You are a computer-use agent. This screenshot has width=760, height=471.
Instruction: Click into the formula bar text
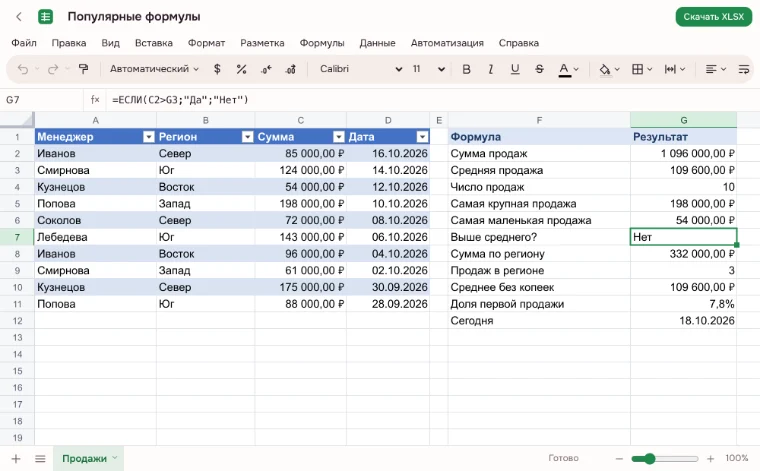click(x=180, y=100)
